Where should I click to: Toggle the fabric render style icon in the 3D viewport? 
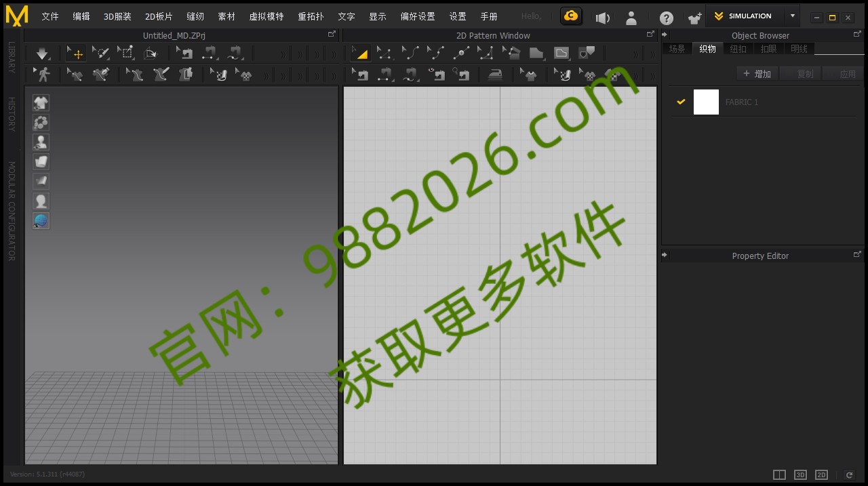(41, 161)
